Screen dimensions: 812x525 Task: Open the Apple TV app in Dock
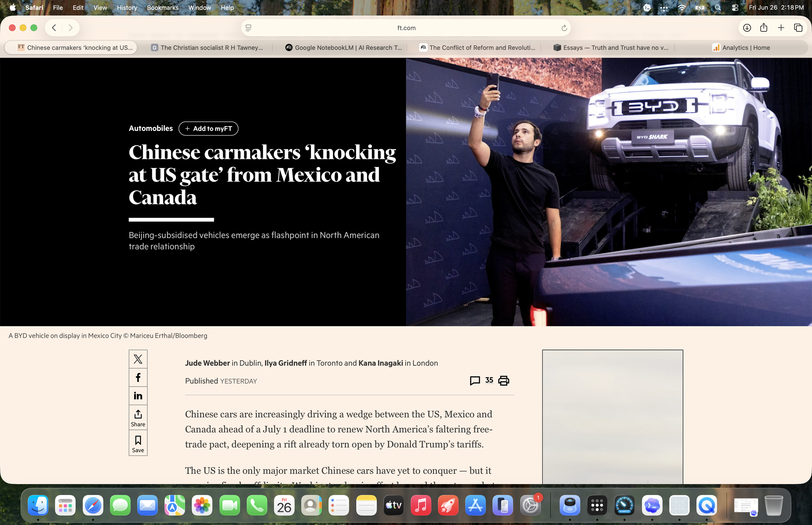(394, 505)
